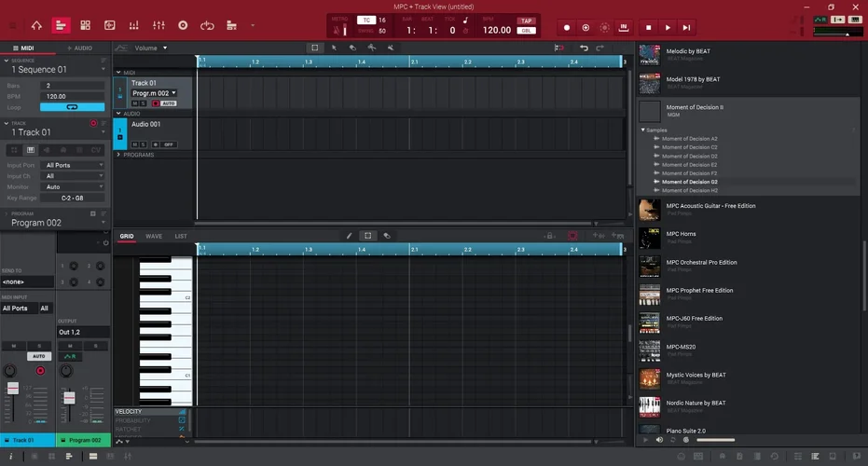Select the GRID editor tab
This screenshot has width=868, height=466.
127,237
